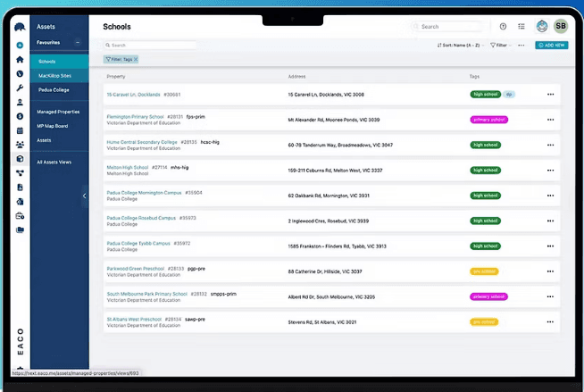Click the teal plus quick-add icon in sidebar
The width and height of the screenshot is (584, 392).
coord(20,45)
